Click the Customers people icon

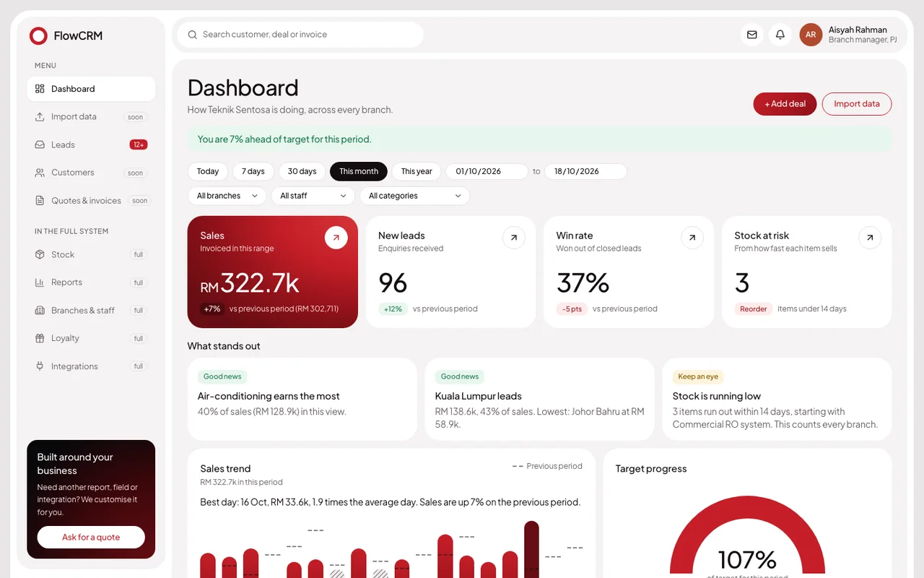pos(40,173)
